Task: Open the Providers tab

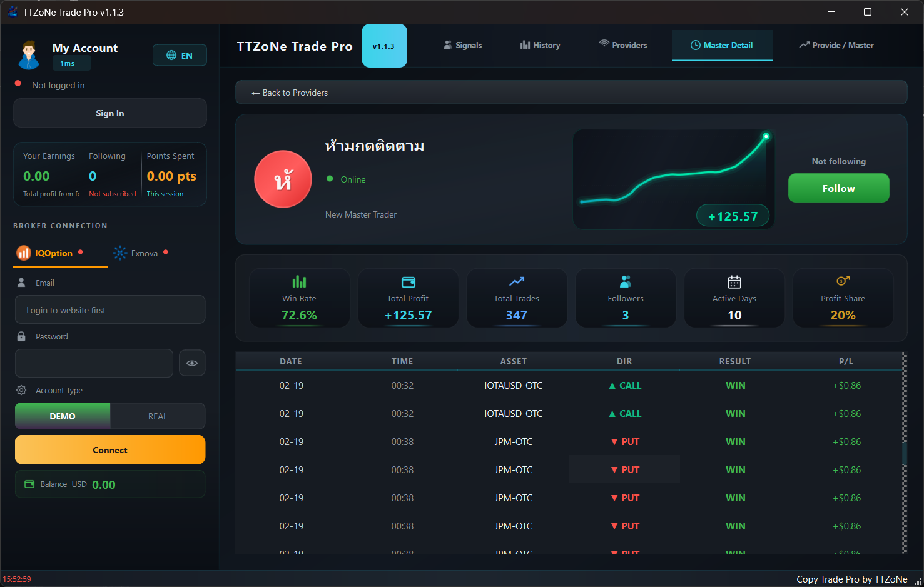Action: click(623, 45)
